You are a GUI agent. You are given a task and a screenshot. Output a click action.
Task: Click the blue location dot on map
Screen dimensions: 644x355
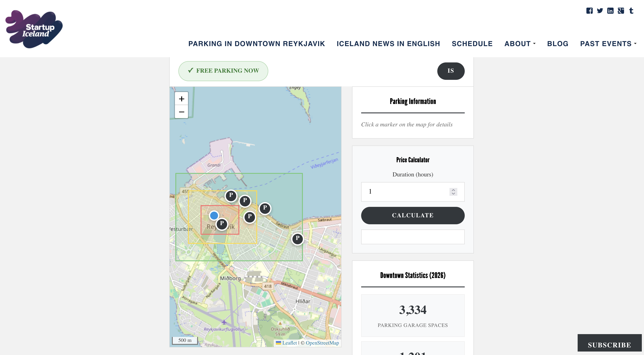click(214, 215)
